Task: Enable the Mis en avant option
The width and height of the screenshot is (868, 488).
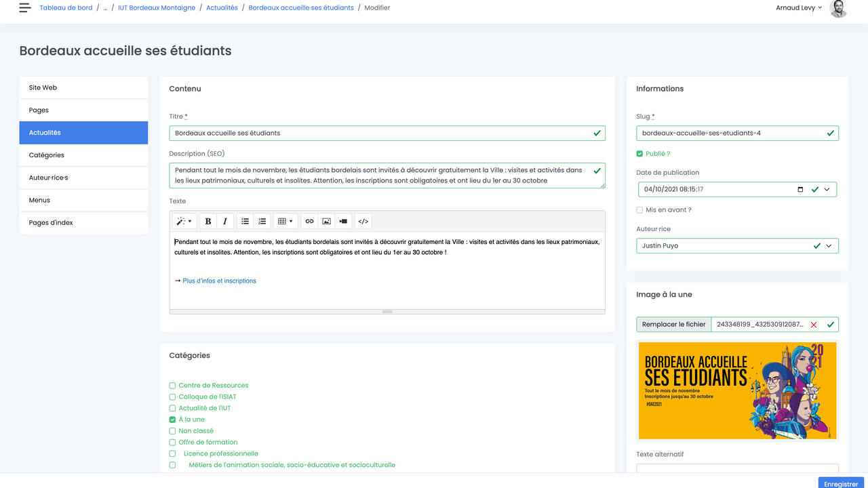Action: [639, 209]
